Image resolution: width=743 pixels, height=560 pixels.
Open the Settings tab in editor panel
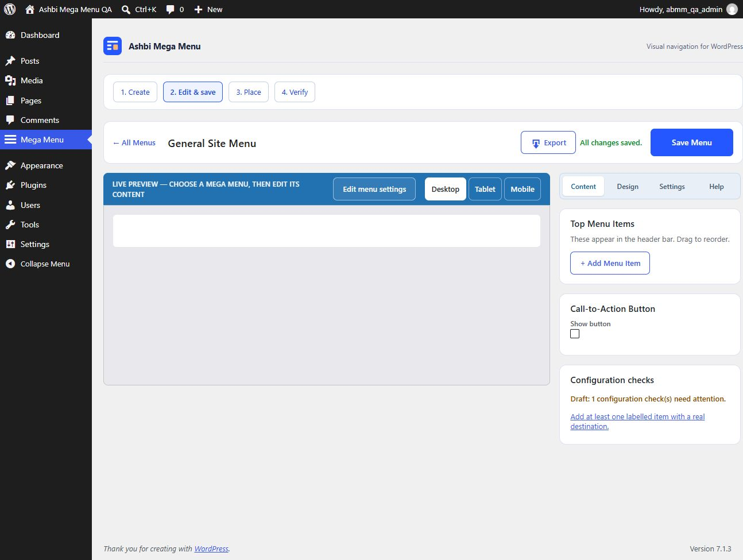pyautogui.click(x=672, y=186)
